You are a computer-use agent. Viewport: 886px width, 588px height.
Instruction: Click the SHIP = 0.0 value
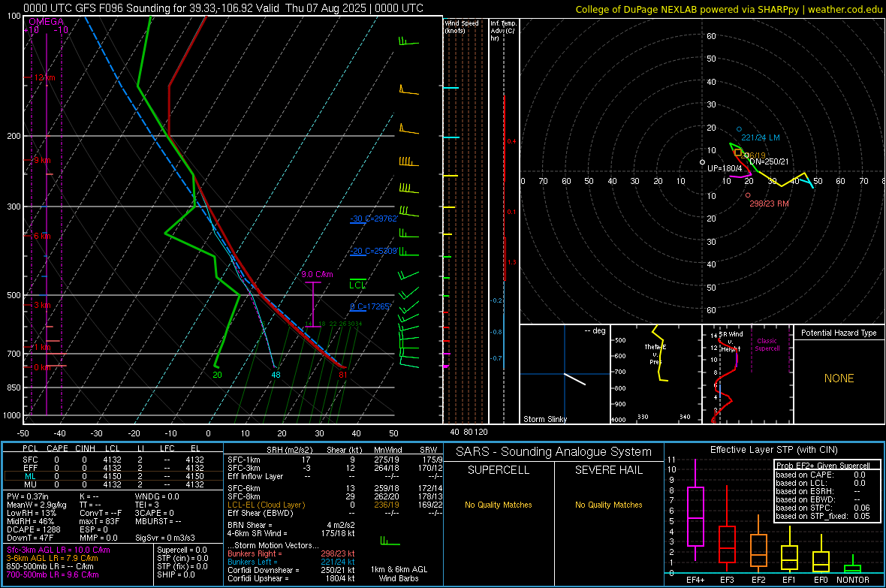[x=176, y=574]
